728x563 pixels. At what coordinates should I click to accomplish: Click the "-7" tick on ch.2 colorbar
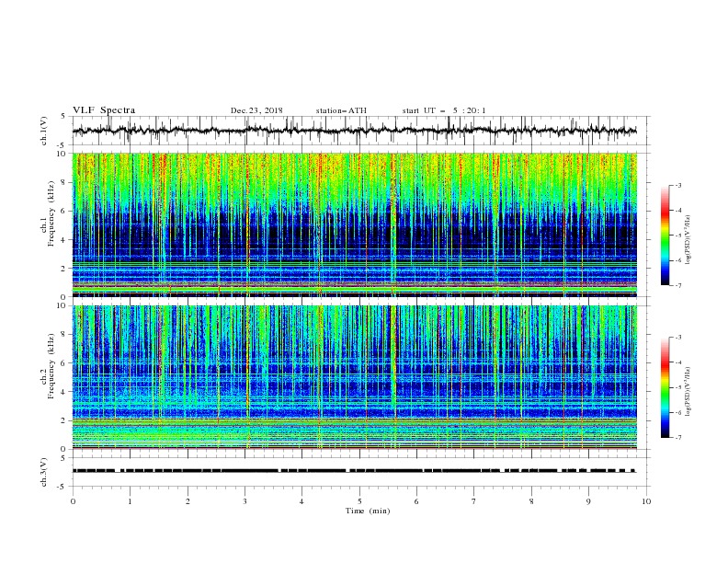click(x=678, y=437)
